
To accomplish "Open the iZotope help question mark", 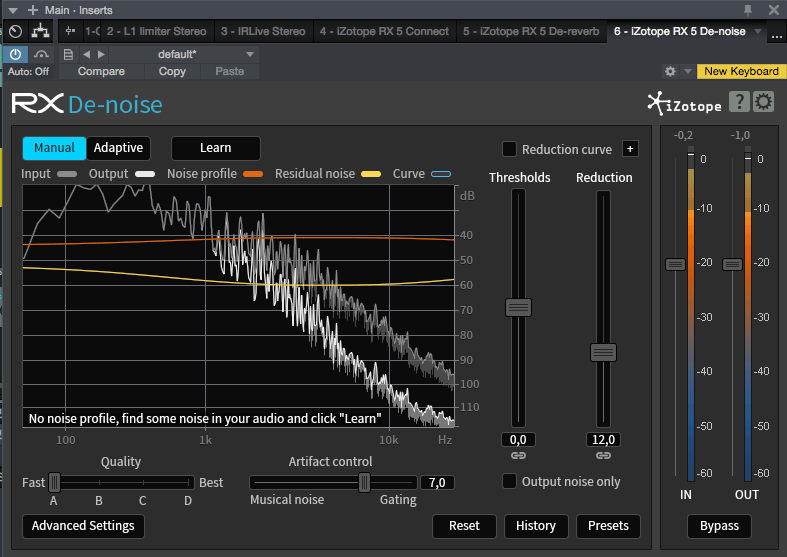I will point(738,101).
